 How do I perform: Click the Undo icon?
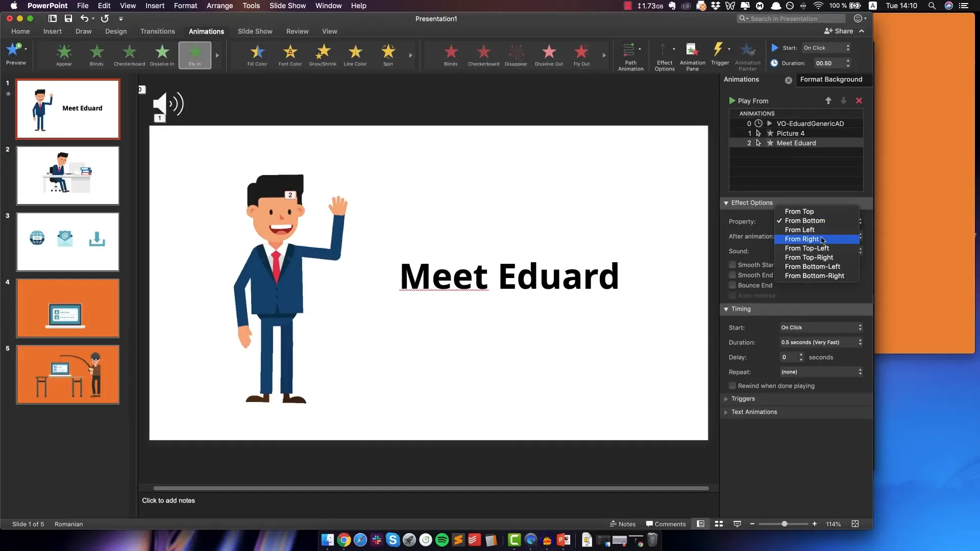(x=84, y=18)
